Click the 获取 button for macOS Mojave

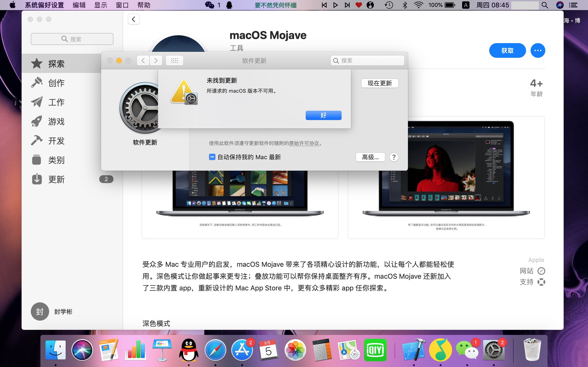tap(507, 50)
